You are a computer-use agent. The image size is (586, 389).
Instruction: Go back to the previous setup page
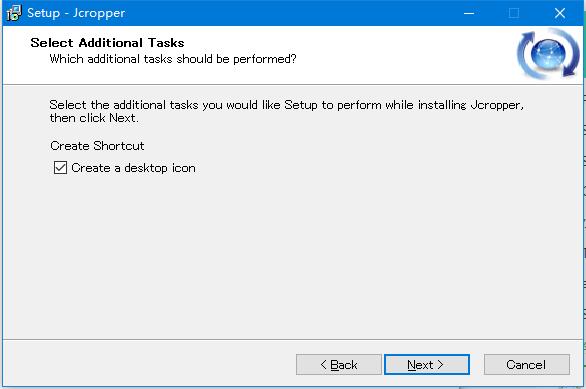339,364
